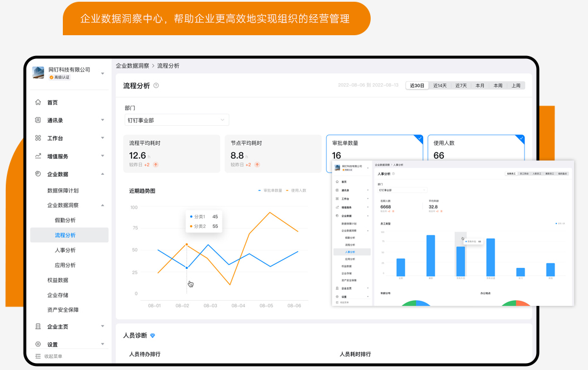Click 企业数据洞察 in the breadcrumb
Image resolution: width=588 pixels, height=370 pixels.
tap(133, 66)
